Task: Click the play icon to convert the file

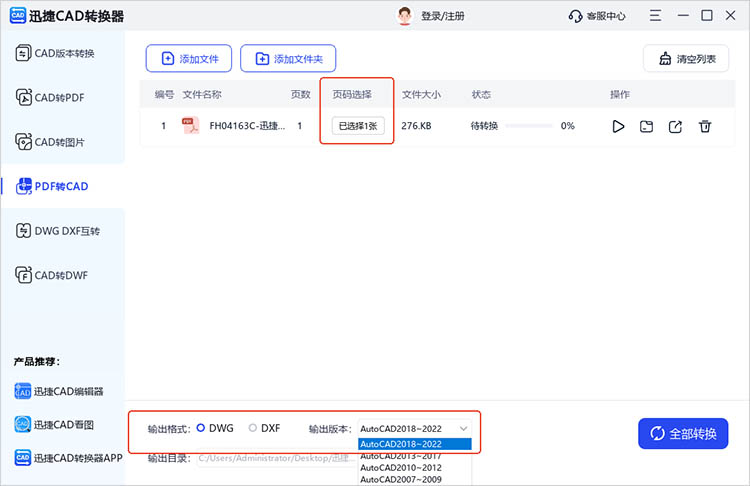Action: click(x=618, y=126)
